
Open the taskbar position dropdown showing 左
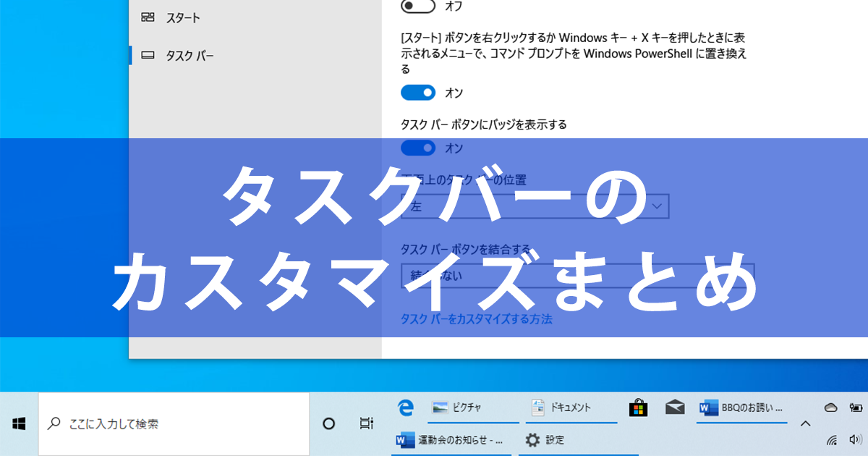[535, 206]
